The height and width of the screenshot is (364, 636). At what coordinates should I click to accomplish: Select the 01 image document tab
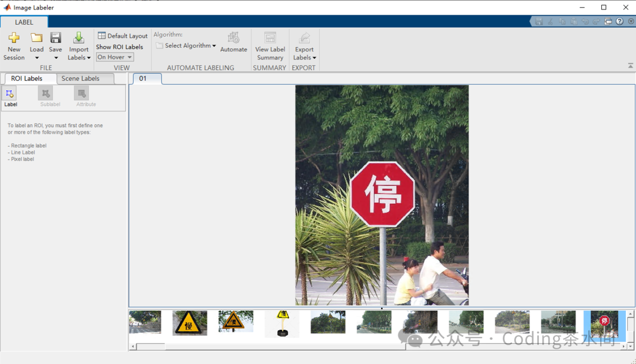[147, 78]
